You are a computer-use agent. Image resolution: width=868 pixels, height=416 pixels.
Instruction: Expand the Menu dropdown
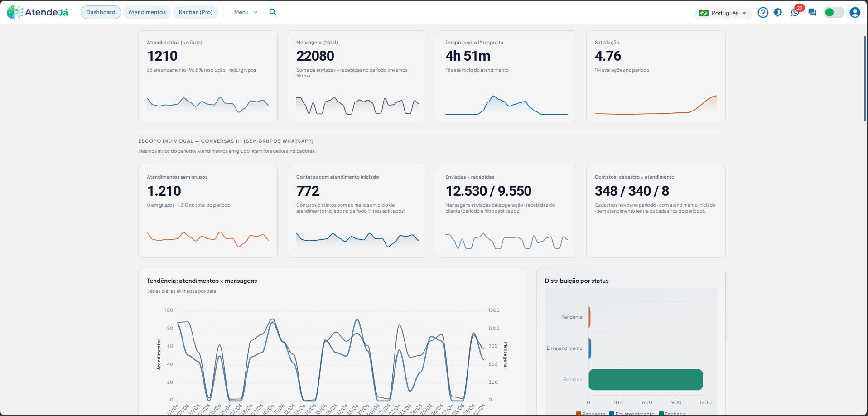click(x=246, y=12)
